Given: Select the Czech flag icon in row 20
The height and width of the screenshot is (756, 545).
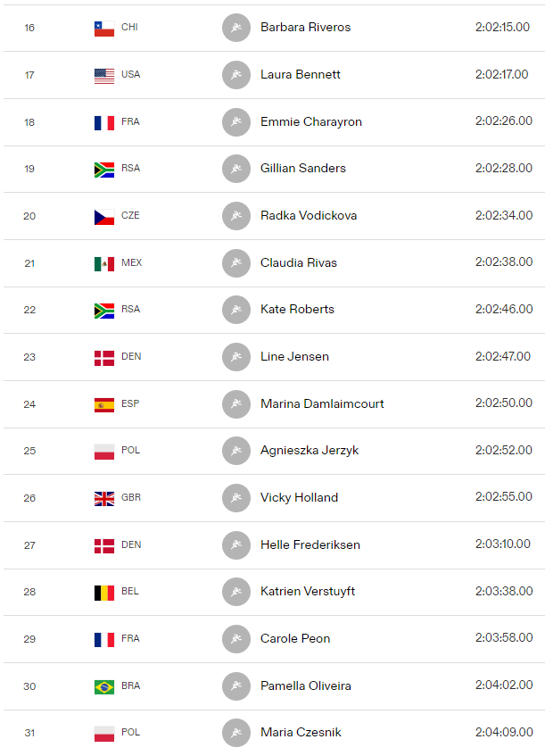Looking at the screenshot, I should pos(104,217).
